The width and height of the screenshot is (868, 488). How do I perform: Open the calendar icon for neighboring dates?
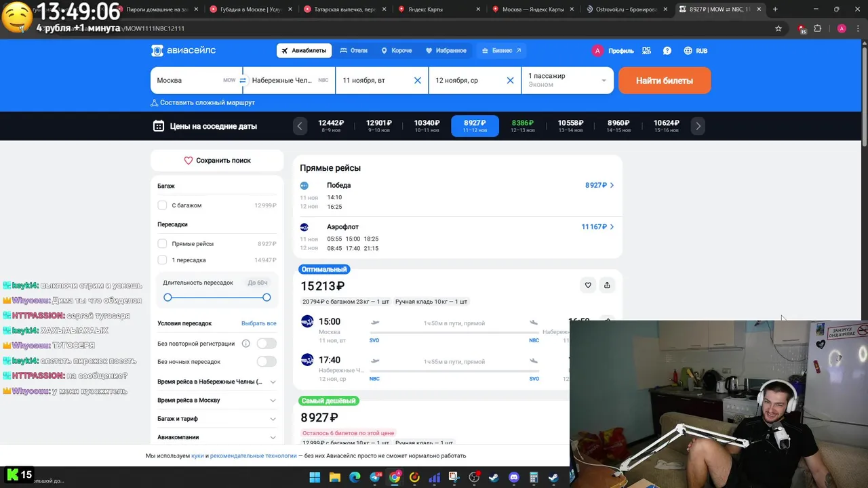click(x=159, y=126)
